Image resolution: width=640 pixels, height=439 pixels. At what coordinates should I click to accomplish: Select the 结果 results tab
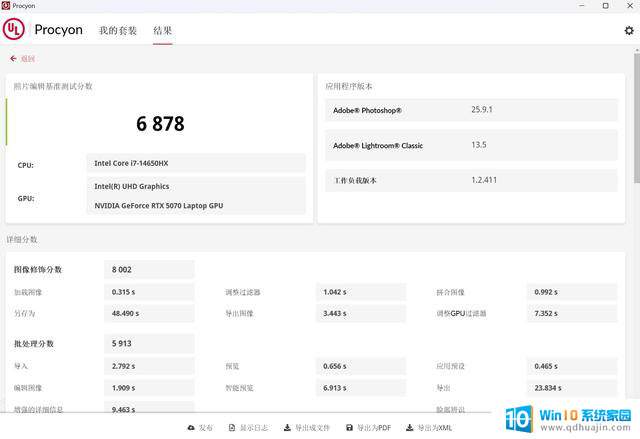click(162, 31)
